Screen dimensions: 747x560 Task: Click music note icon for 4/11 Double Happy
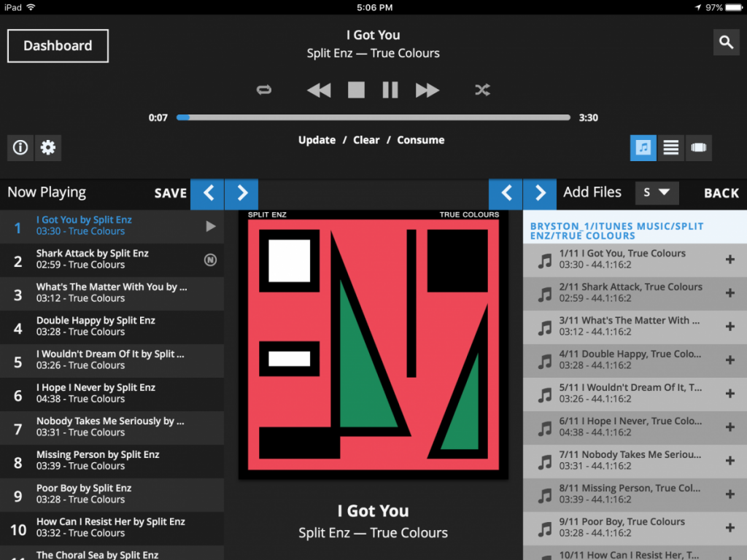coord(544,362)
